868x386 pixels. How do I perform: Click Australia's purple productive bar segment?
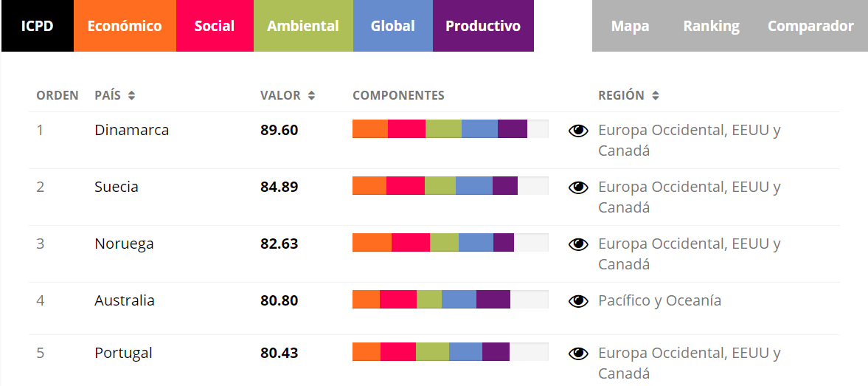coord(493,299)
